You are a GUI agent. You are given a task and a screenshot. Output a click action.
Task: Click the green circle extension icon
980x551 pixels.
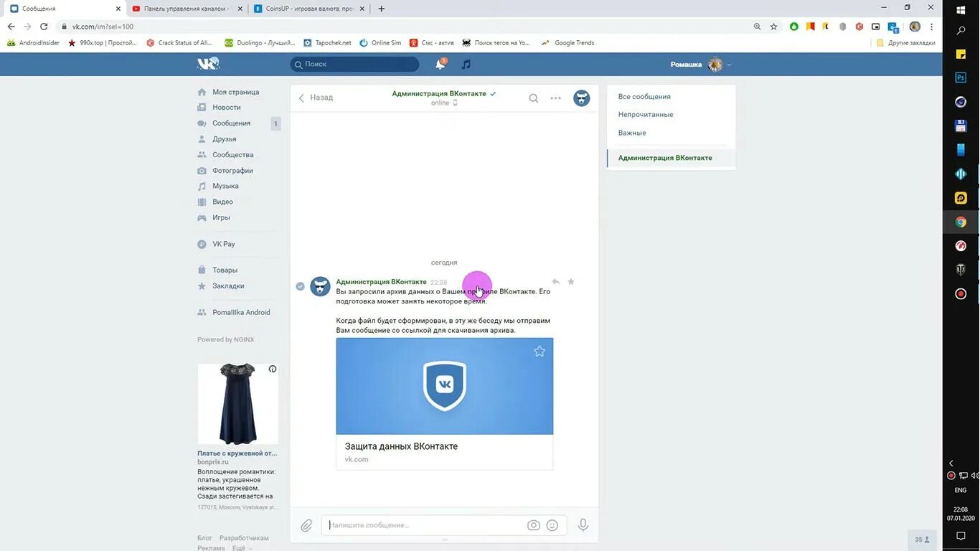[x=793, y=27]
